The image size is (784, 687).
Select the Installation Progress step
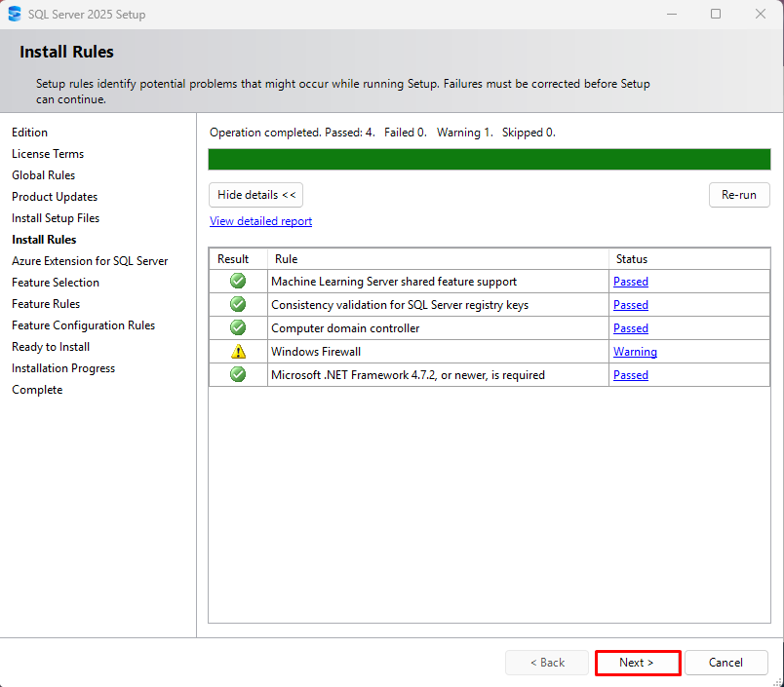[63, 368]
